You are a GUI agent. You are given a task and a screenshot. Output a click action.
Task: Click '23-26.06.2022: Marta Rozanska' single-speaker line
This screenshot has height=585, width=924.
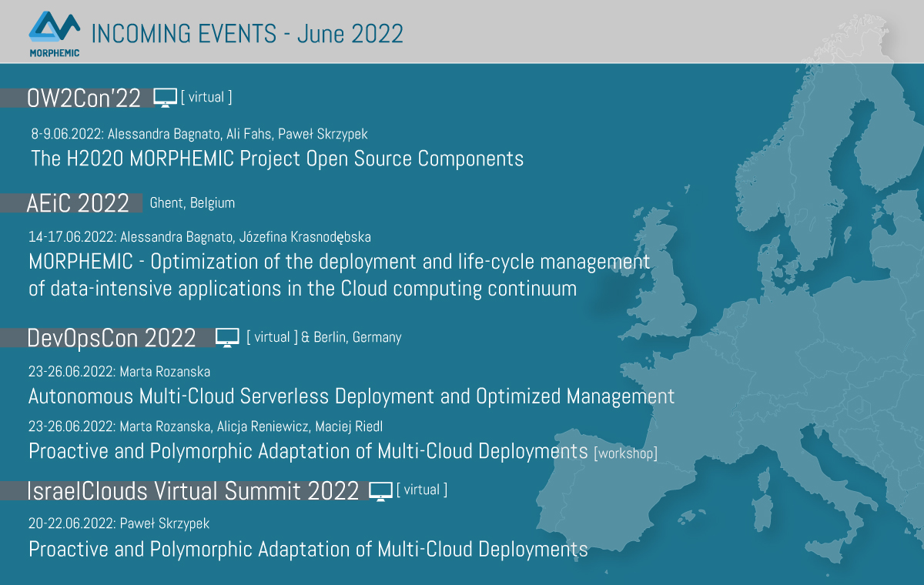119,372
